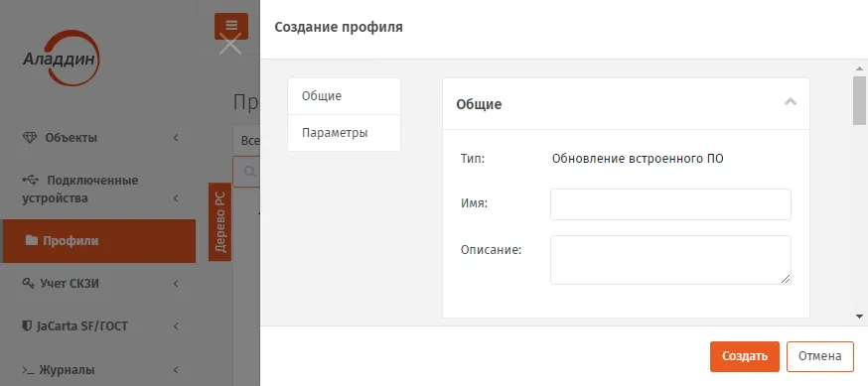Focus the Имя input field
Image resolution: width=868 pixels, height=386 pixels.
tap(670, 204)
